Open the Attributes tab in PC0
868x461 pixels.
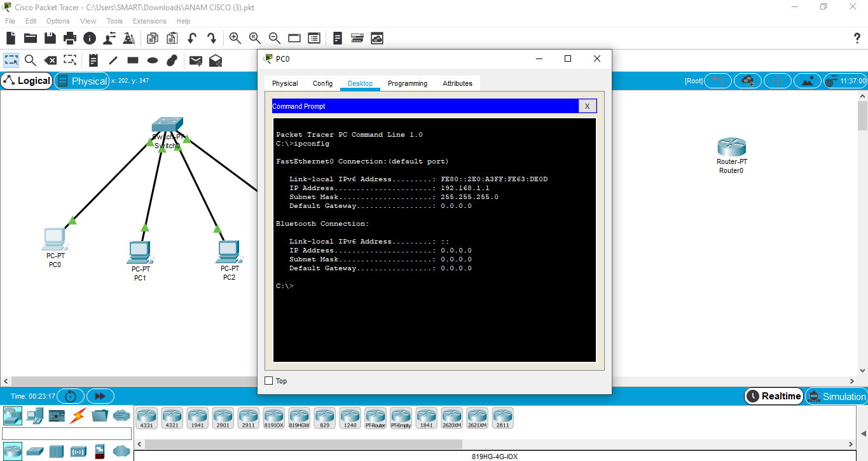coord(457,83)
